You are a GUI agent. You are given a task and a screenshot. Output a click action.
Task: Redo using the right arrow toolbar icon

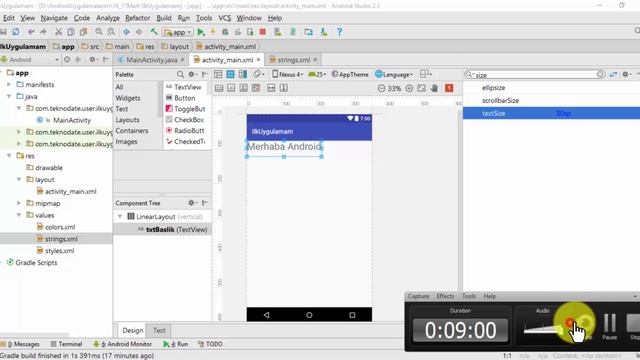point(43,31)
